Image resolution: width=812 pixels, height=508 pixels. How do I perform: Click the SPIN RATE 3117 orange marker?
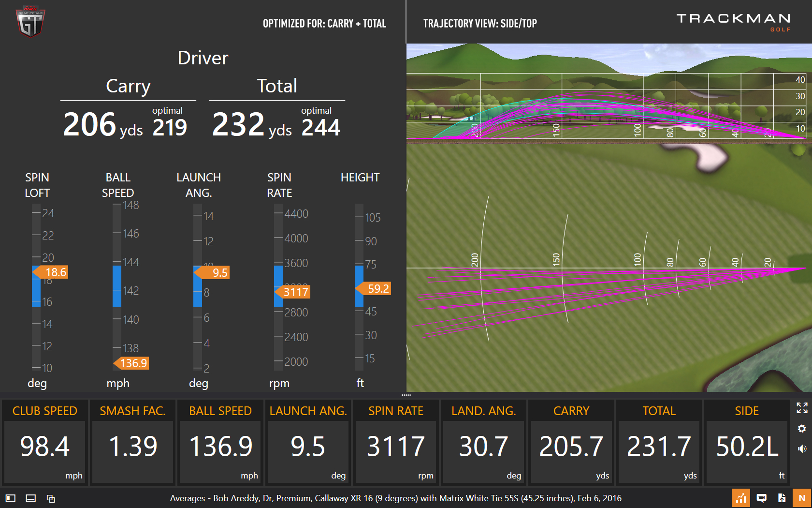pyautogui.click(x=292, y=292)
